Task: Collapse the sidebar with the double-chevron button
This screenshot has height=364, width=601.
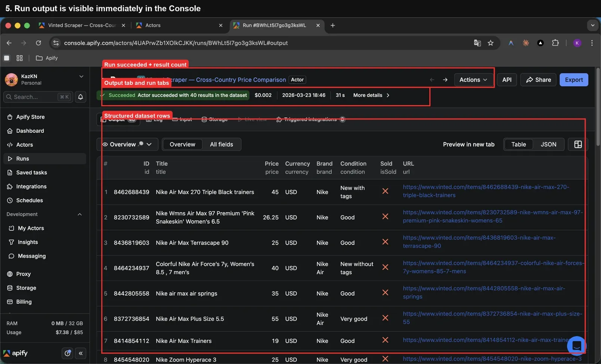Action: point(81,353)
